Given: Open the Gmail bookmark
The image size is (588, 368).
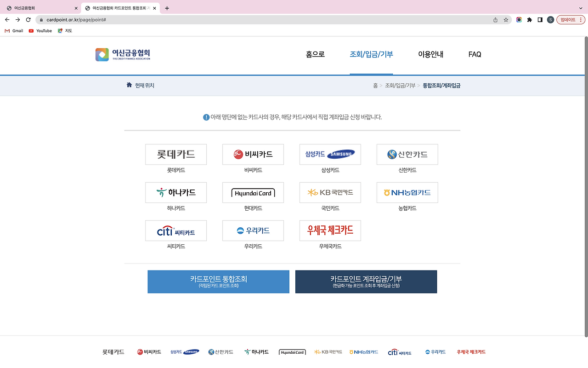Looking at the screenshot, I should 14,31.
